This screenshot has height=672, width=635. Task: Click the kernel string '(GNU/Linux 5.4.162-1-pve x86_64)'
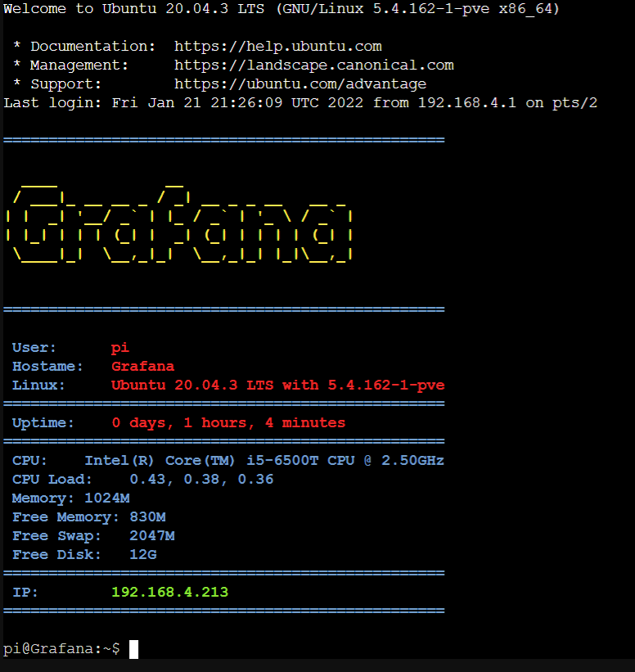tap(418, 8)
